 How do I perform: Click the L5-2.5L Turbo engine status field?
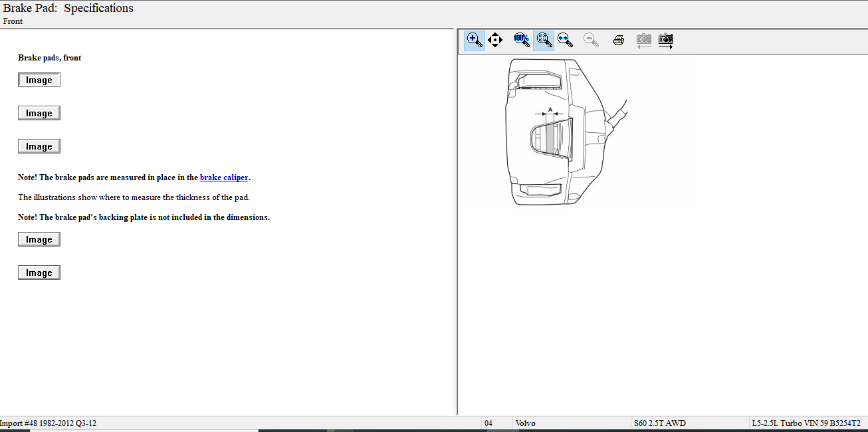(806, 423)
